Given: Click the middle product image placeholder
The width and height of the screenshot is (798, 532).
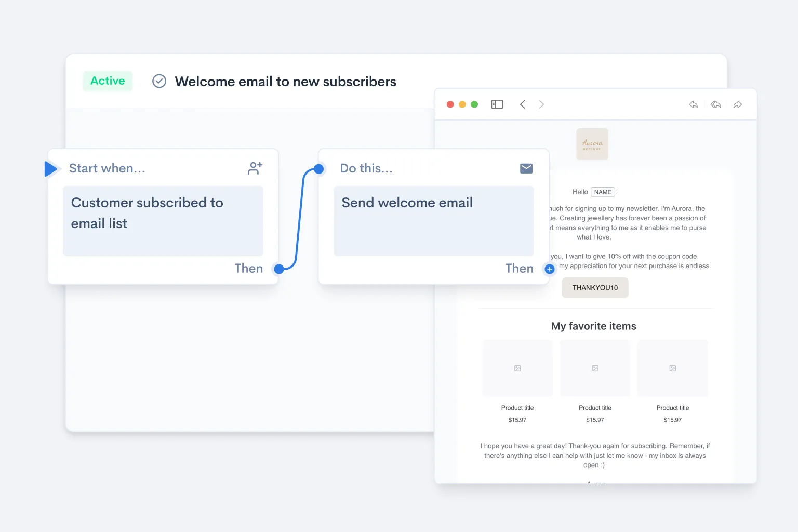Looking at the screenshot, I should coord(595,368).
